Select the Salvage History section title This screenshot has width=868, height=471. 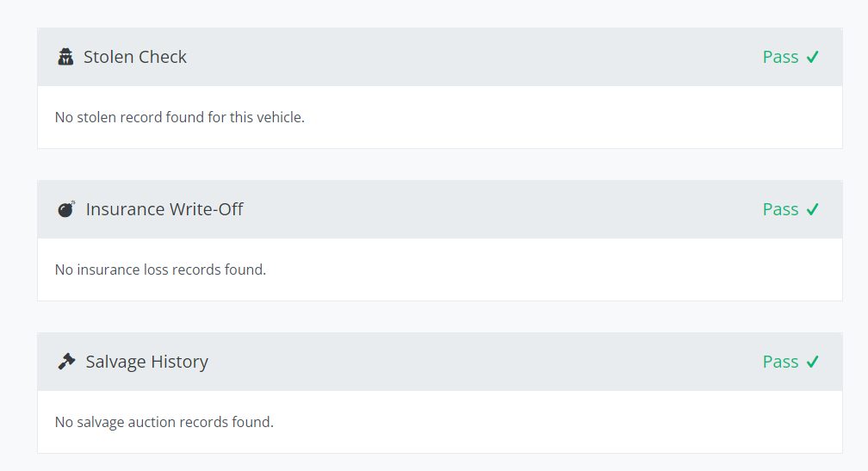[147, 362]
